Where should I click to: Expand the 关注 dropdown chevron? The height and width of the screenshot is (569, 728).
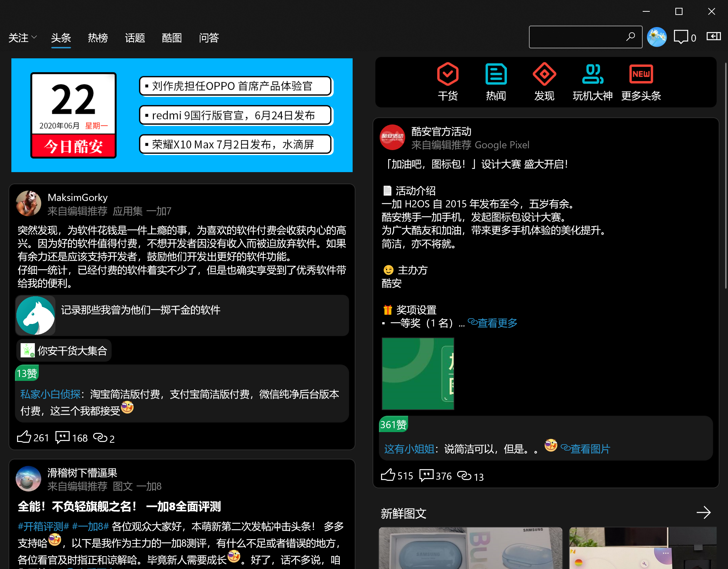34,37
